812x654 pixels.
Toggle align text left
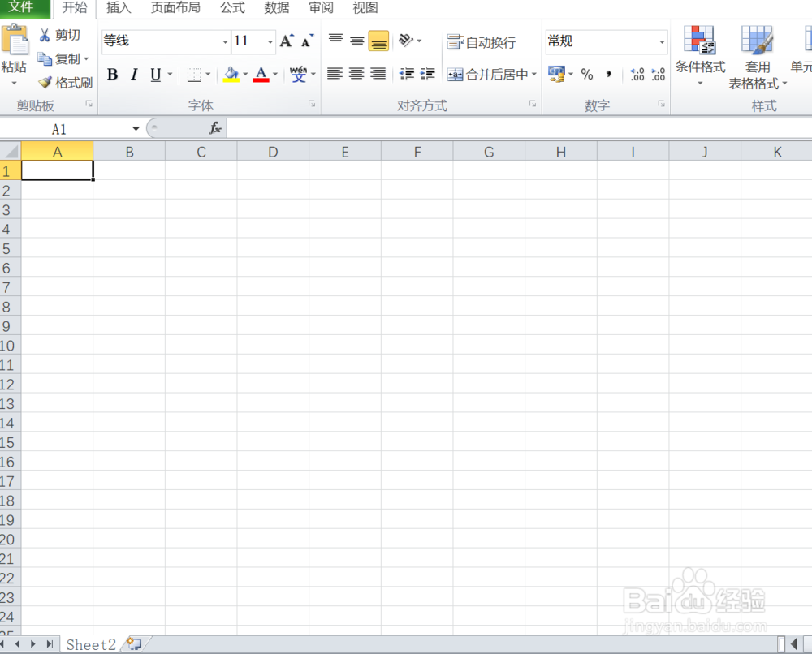pos(335,74)
